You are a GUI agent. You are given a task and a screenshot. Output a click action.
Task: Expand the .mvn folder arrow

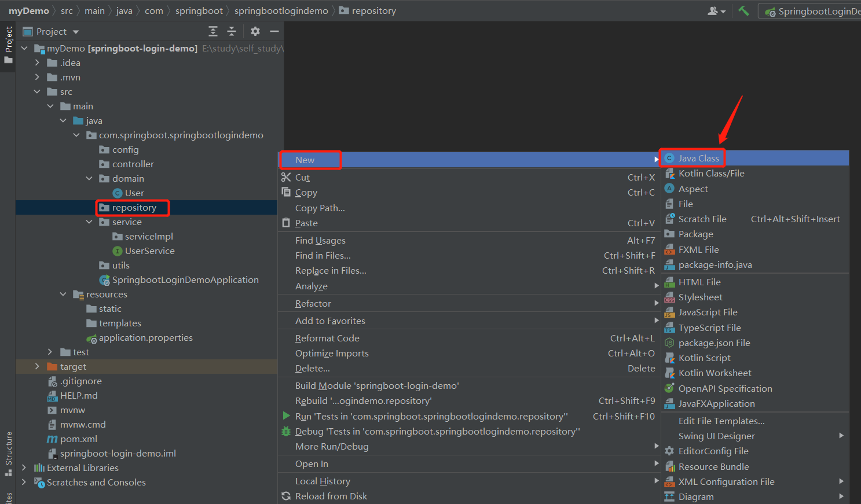coord(37,78)
